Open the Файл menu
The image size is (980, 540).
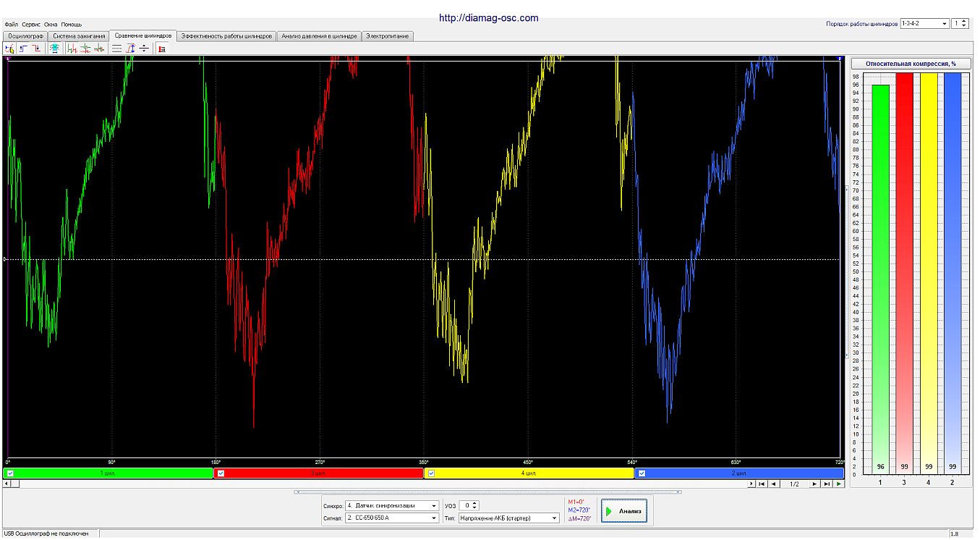point(11,25)
